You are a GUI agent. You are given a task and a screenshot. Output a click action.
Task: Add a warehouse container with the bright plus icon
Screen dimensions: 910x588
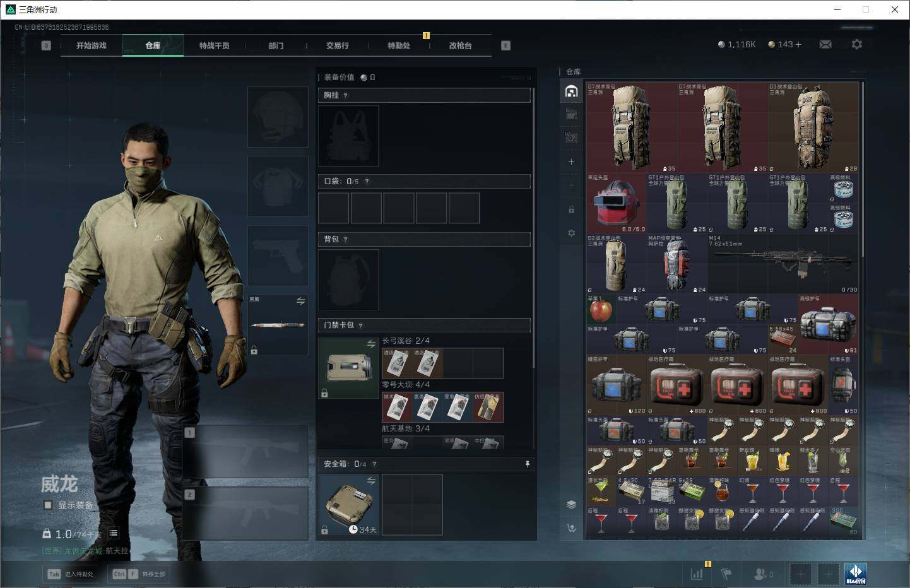click(x=571, y=162)
